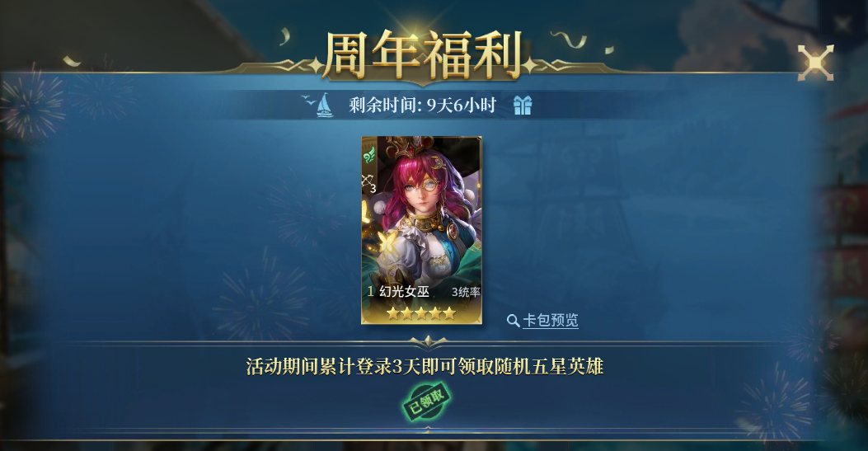Click the gift box icon
The width and height of the screenshot is (868, 451).
522,105
